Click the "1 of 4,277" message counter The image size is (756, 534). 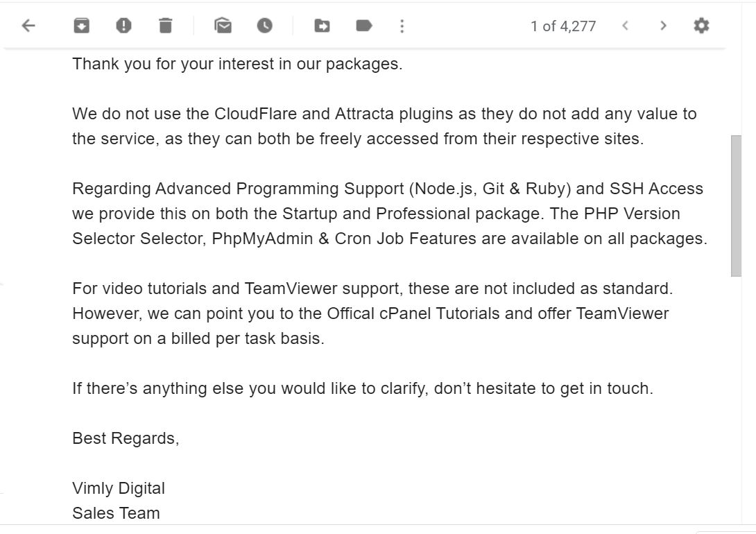(563, 26)
